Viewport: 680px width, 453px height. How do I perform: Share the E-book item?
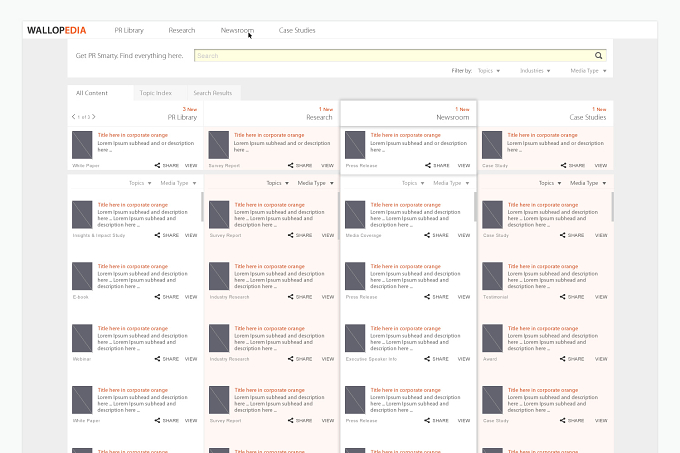click(x=167, y=297)
